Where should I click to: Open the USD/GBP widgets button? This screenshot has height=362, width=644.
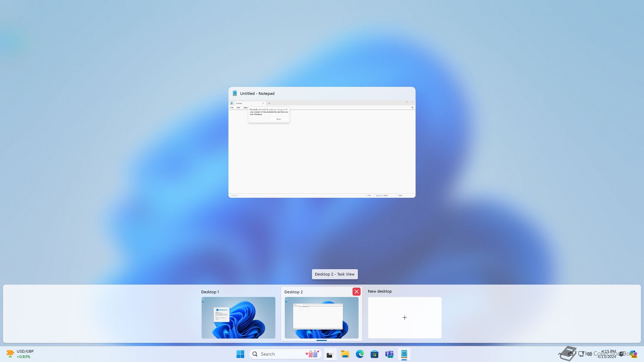click(x=20, y=354)
